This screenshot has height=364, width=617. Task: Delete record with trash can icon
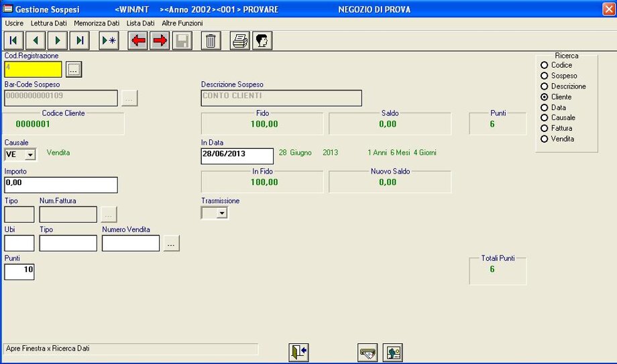[x=211, y=41]
